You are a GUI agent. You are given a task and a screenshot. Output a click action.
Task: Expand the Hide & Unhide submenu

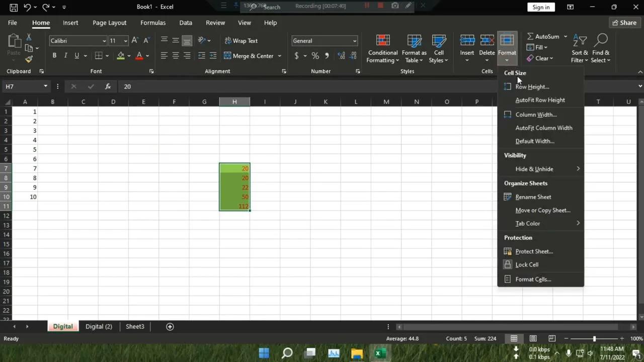click(x=541, y=169)
